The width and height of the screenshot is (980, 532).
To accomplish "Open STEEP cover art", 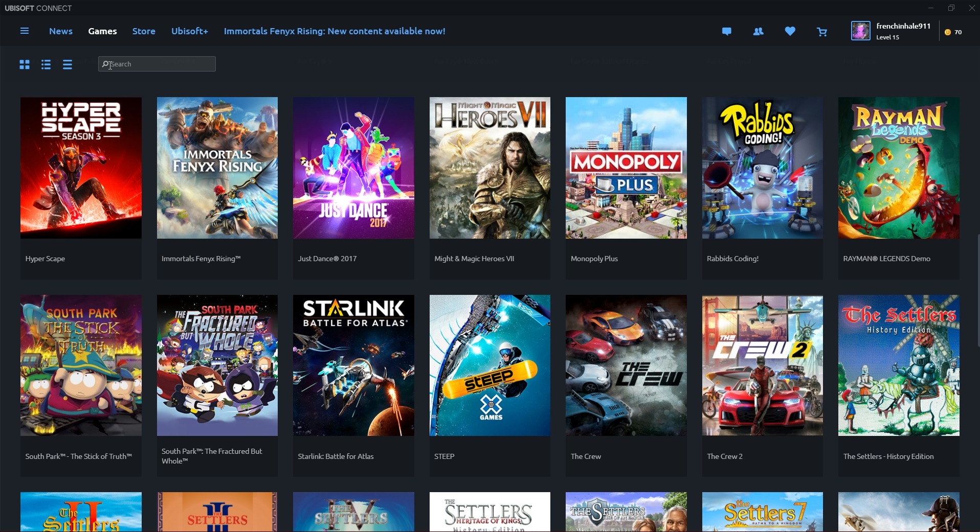I will tap(490, 365).
